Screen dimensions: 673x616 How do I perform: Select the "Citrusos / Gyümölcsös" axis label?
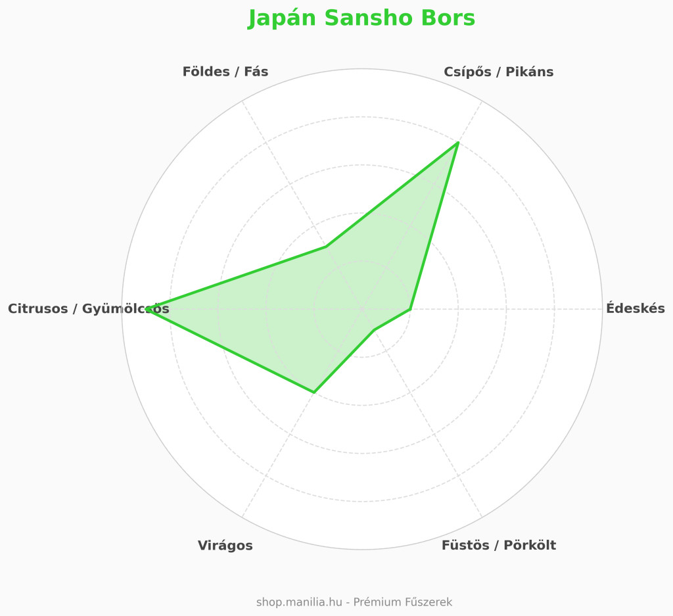coord(88,308)
